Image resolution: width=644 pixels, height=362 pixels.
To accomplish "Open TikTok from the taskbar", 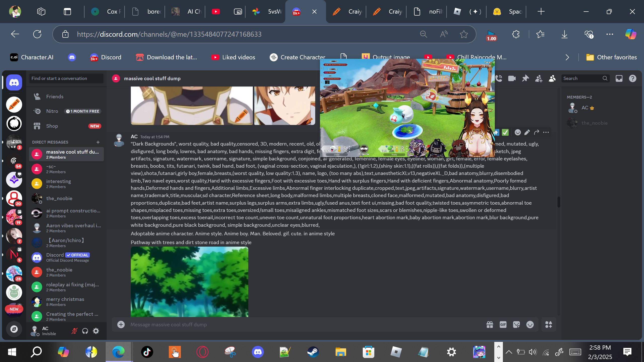I will (147, 352).
